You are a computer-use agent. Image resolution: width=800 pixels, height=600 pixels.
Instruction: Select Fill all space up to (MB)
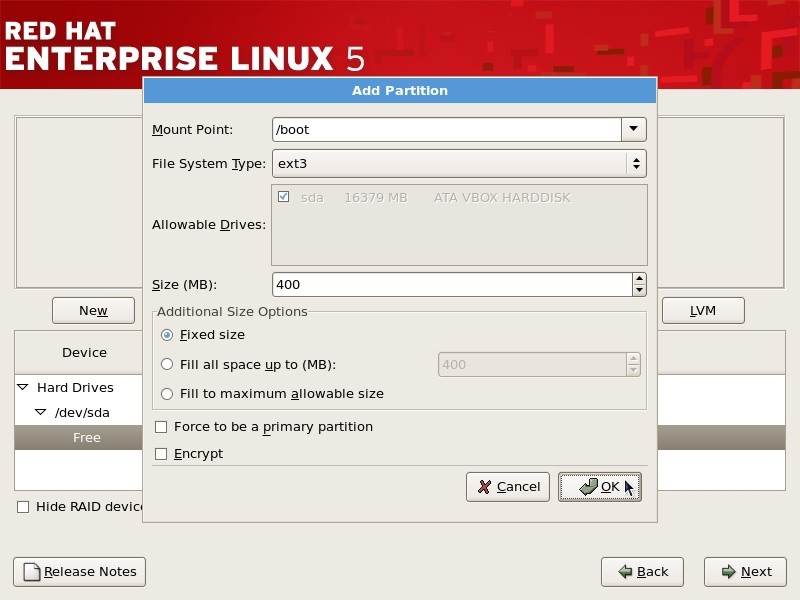(167, 364)
